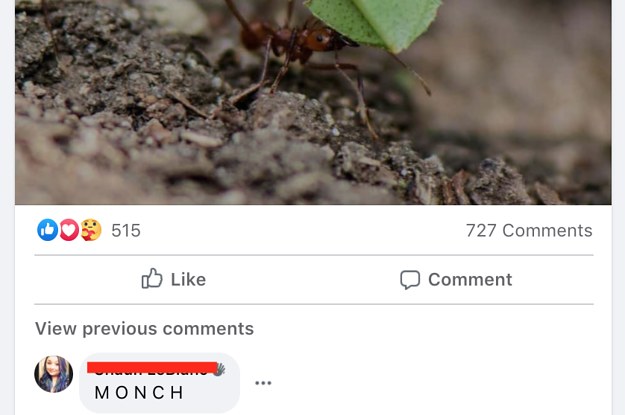
Task: Open the leafcutter ant photo
Action: 313,102
